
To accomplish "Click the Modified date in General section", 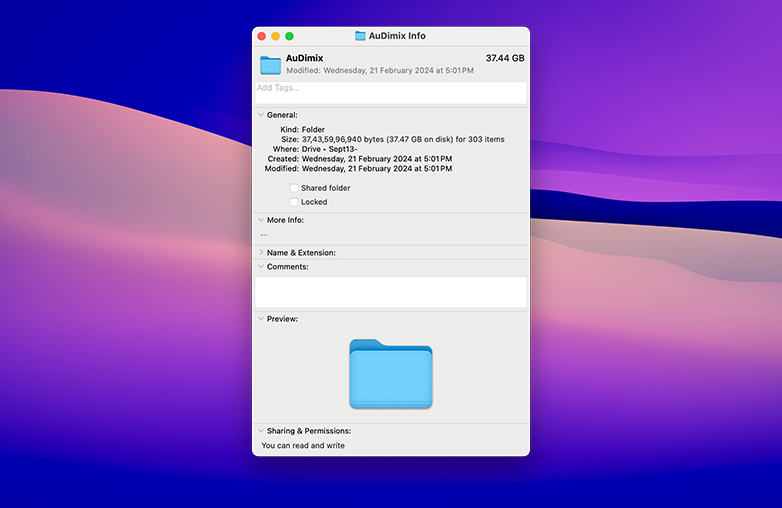I will coord(377,169).
